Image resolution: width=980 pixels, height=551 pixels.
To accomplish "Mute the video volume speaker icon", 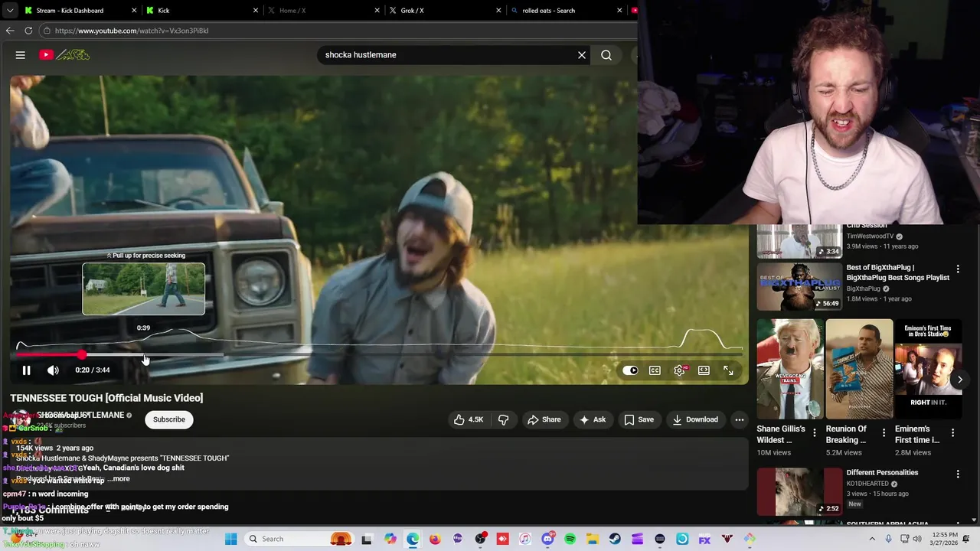I will tap(53, 370).
